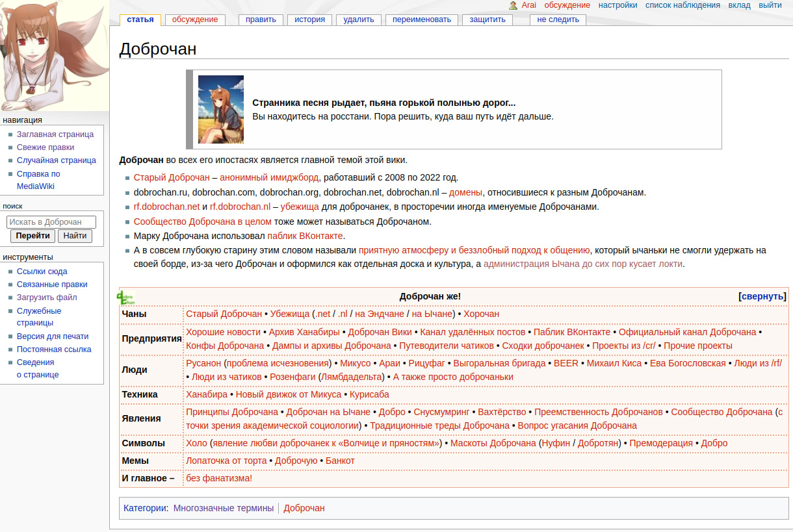
Task: Open Снусмумринг in the Явления row
Action: pyautogui.click(x=441, y=412)
